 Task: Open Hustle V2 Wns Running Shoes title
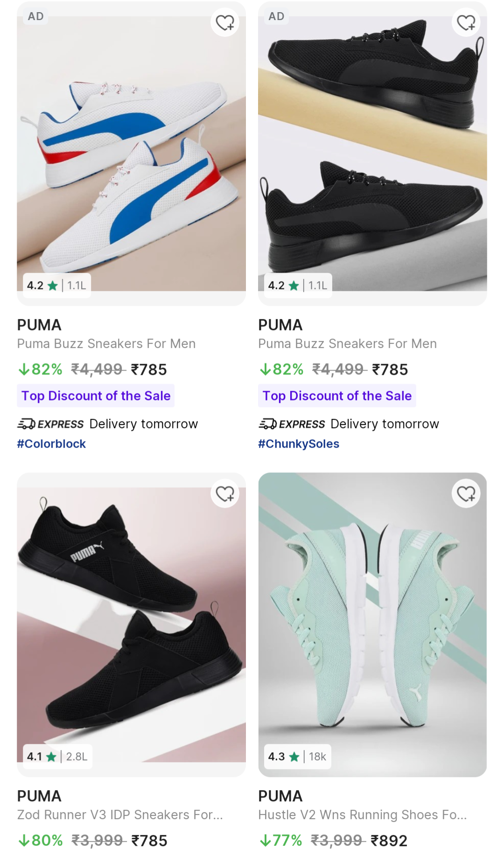pos(362,815)
